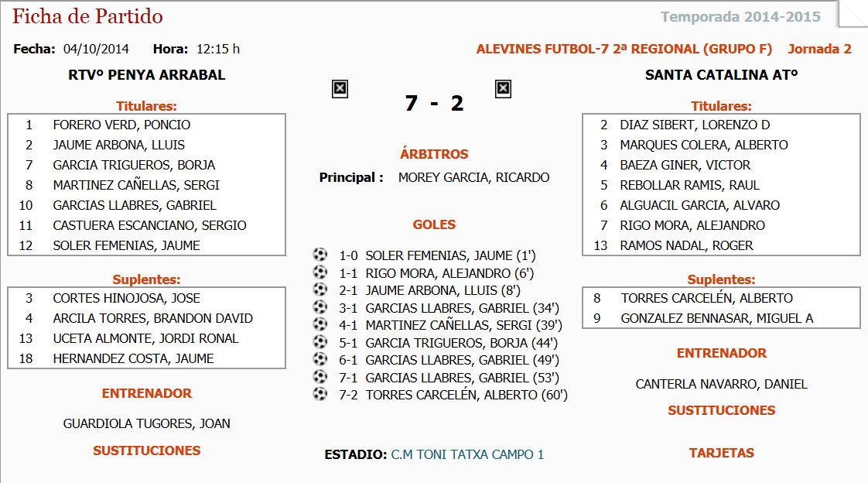Click ball icon beside the 3-1 goal
868x483 pixels.
[x=320, y=307]
